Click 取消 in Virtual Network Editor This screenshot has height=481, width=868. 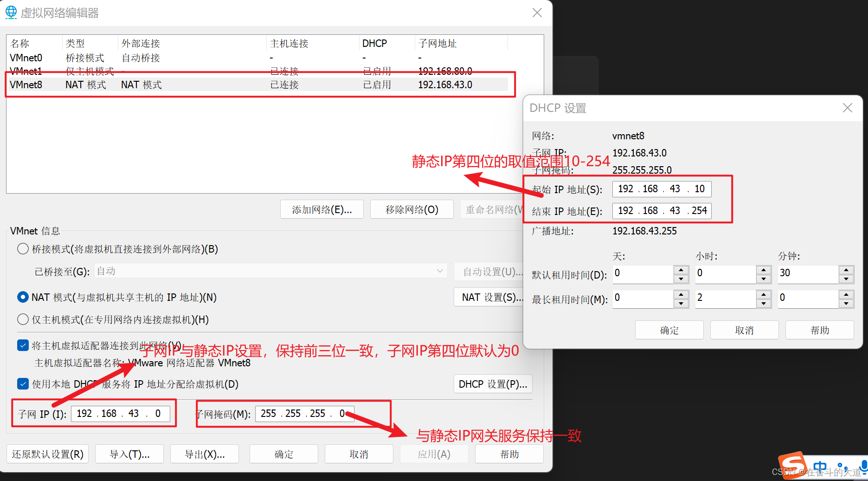coord(359,454)
